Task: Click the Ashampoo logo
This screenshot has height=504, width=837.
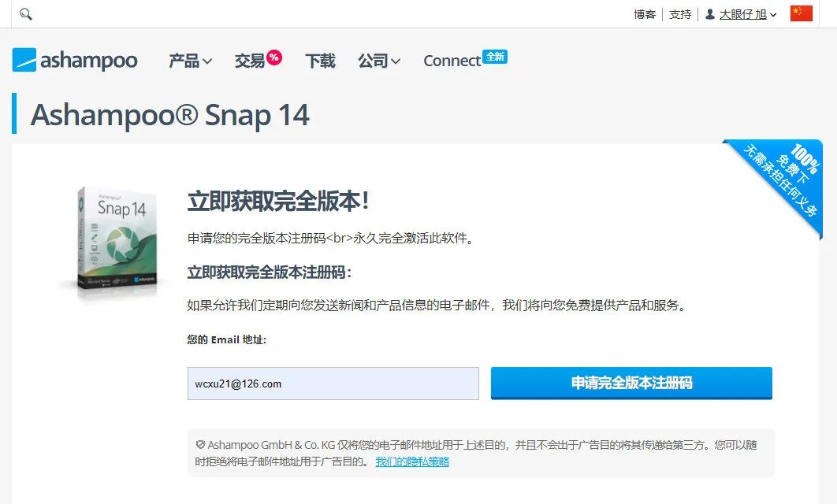Action: [75, 60]
